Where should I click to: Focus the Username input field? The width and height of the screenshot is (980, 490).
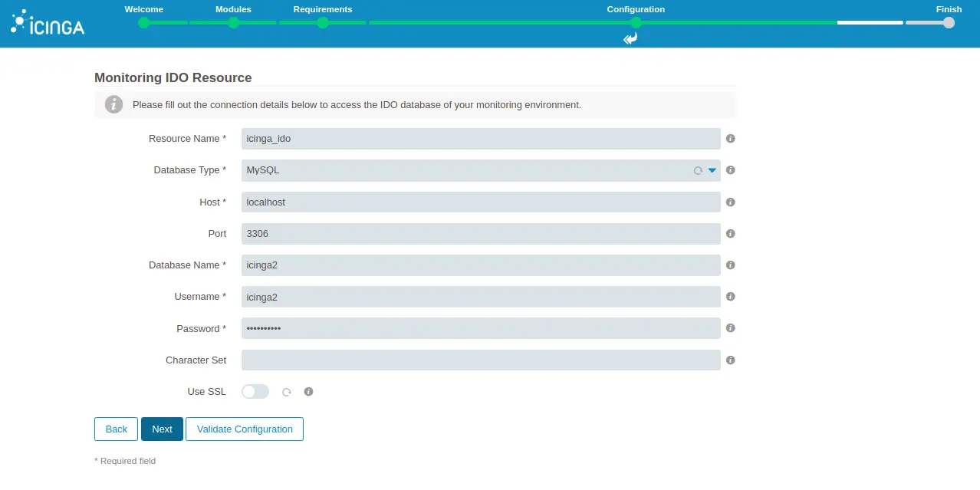[x=481, y=297]
